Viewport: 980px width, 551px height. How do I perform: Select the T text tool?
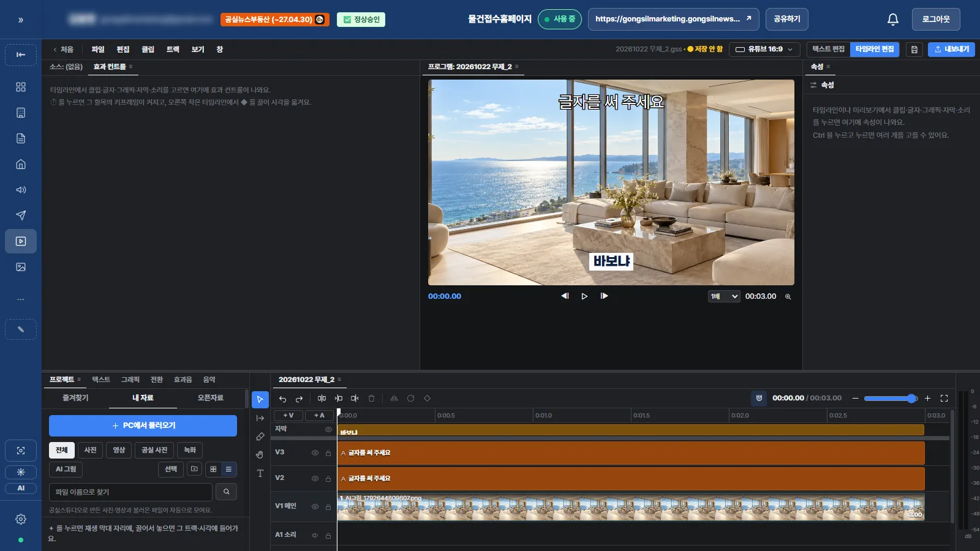tap(260, 473)
